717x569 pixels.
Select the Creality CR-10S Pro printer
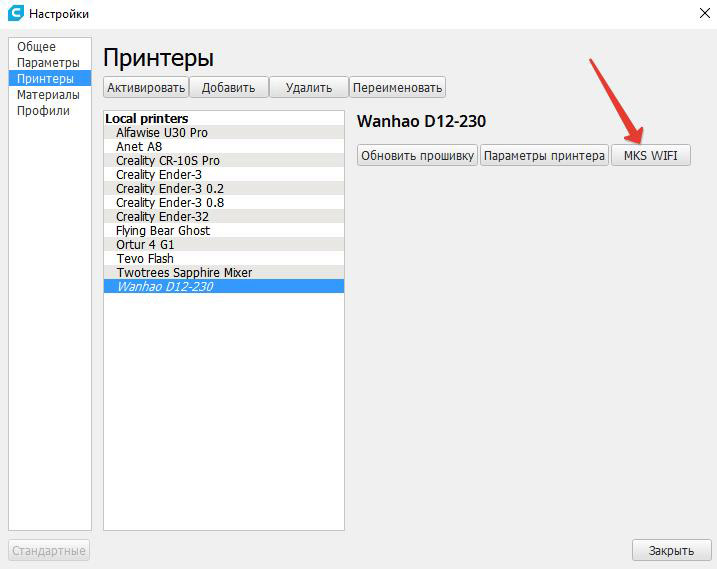click(167, 160)
